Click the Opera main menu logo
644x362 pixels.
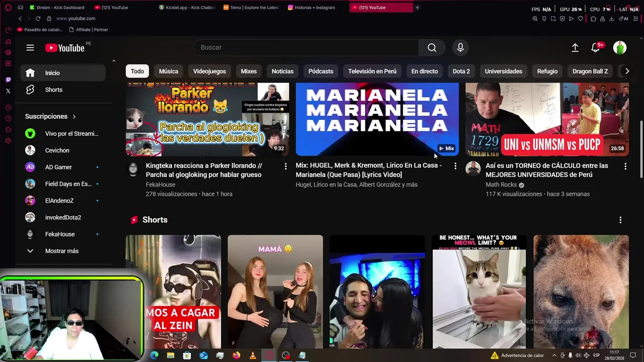point(8,8)
